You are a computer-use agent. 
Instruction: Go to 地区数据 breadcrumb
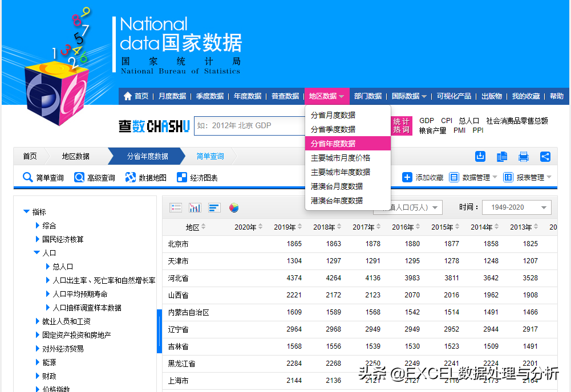[x=75, y=156]
